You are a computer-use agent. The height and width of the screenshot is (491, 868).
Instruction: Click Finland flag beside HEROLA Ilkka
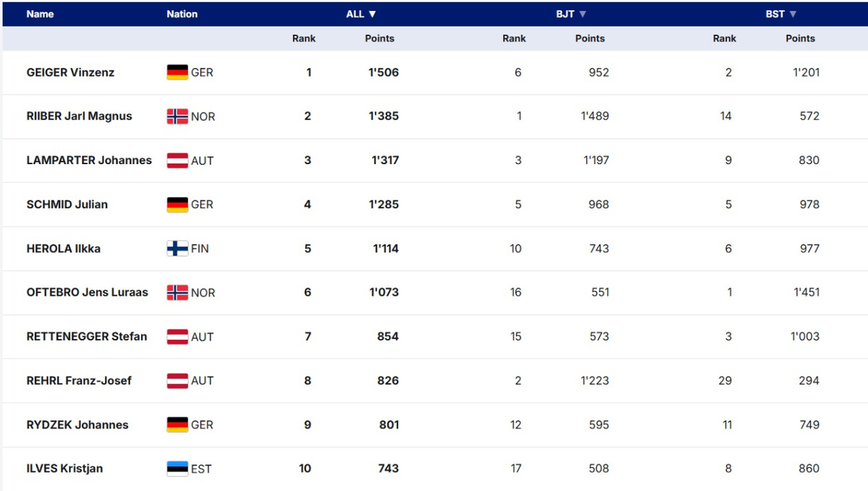[x=177, y=249]
